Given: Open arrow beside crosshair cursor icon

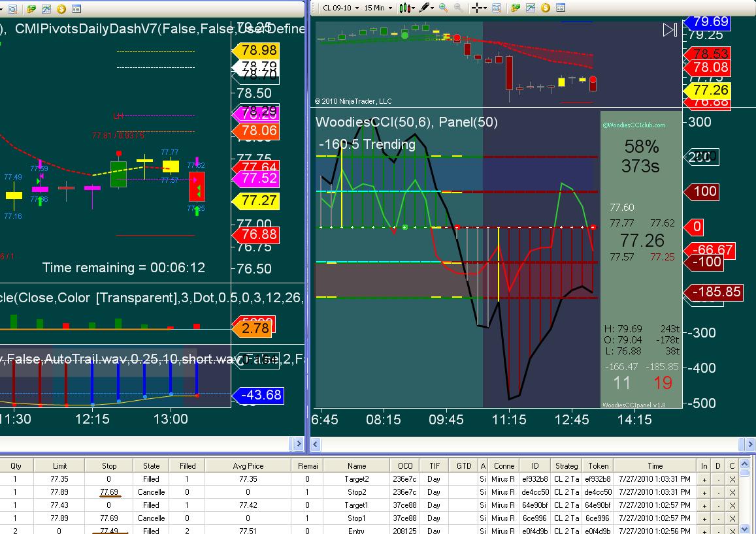Looking at the screenshot, I should click(485, 8).
